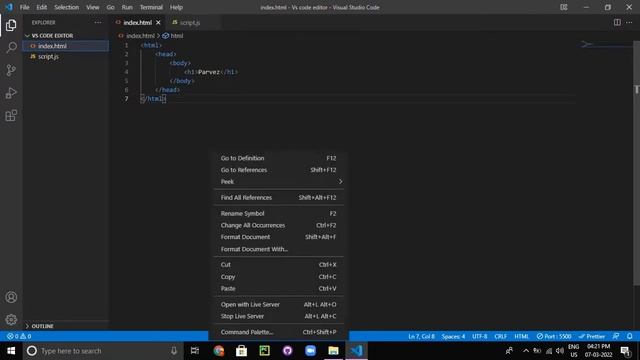Launch Chrome from the taskbar
Viewport: 640px width, 360px height.
[219, 351]
